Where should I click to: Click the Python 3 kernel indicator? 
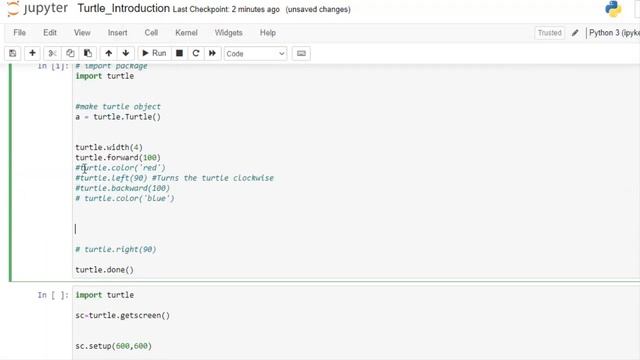point(614,33)
